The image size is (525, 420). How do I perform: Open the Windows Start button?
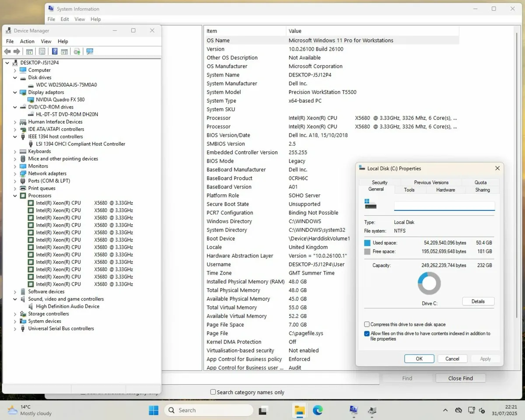tap(154, 410)
